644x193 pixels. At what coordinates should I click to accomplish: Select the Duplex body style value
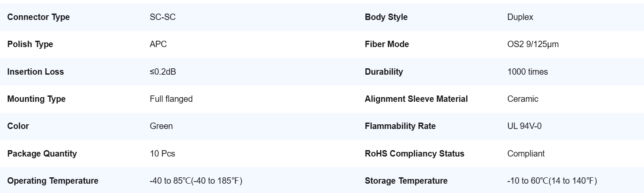[520, 17]
